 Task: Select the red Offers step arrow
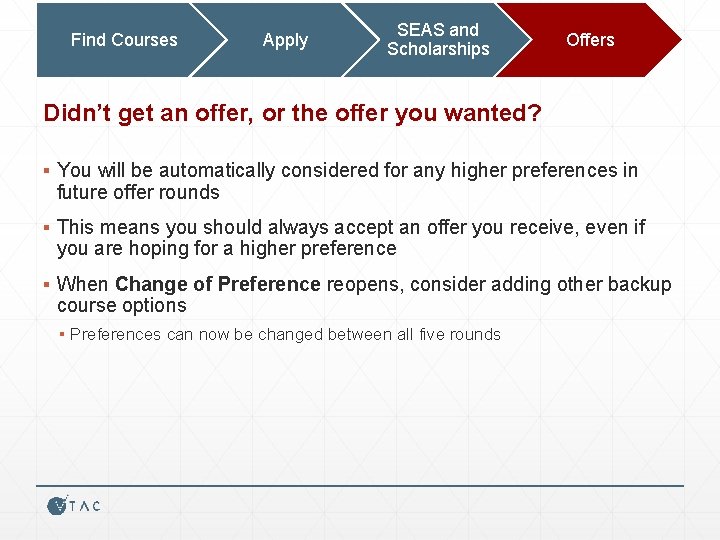[x=590, y=40]
